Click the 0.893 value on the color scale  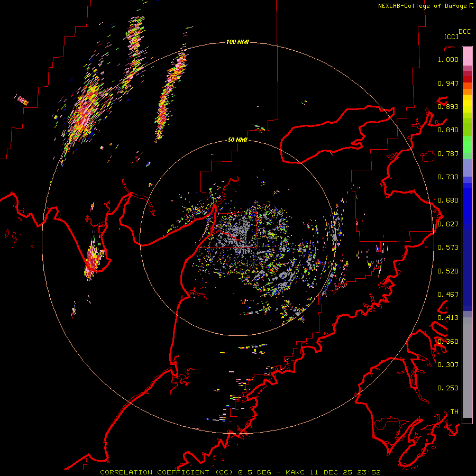(x=448, y=106)
